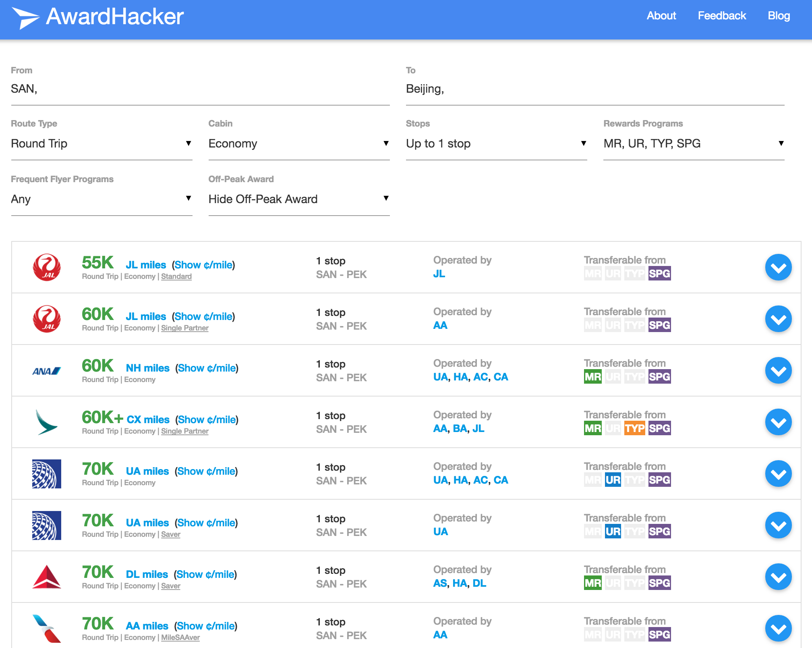
Task: Click green MR badge in DL row
Action: (592, 583)
